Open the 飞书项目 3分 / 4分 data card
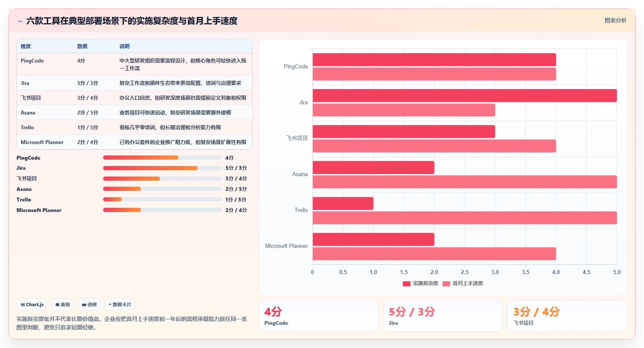Screen dimensions: 644x348 coord(567,316)
